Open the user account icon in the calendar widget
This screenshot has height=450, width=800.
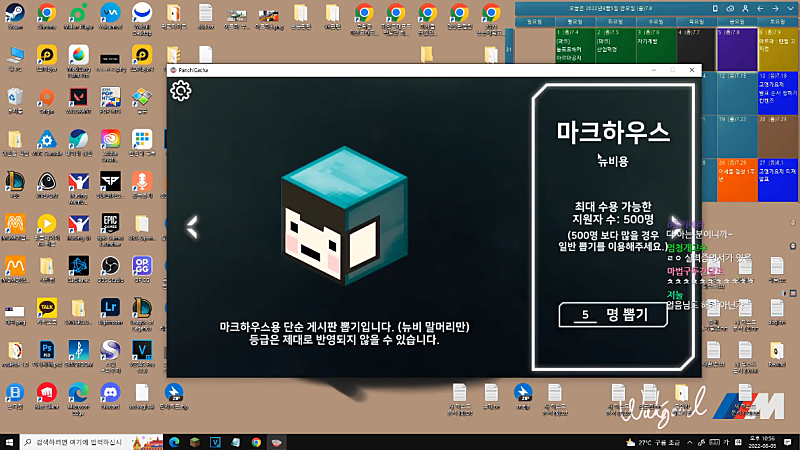point(745,8)
